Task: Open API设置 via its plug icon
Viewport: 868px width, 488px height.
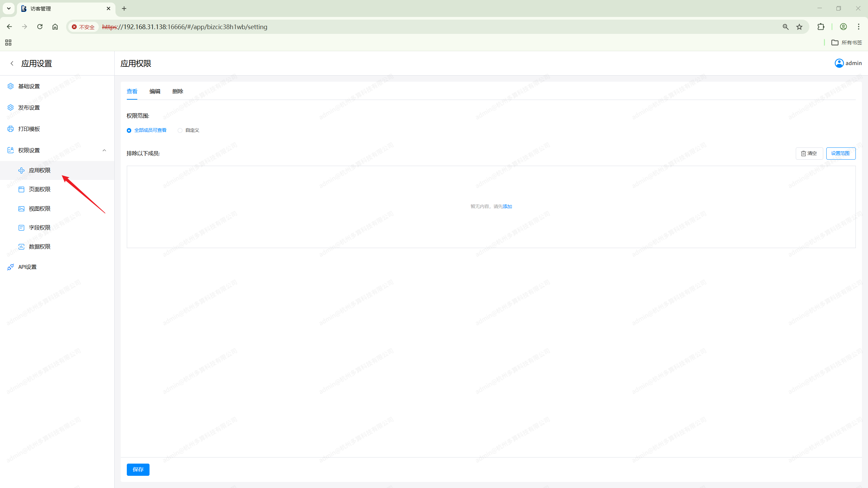Action: [x=11, y=267]
